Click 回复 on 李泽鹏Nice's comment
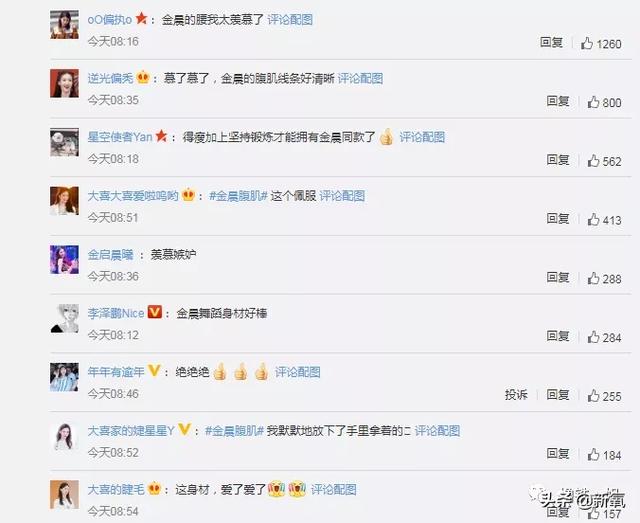 tap(558, 336)
